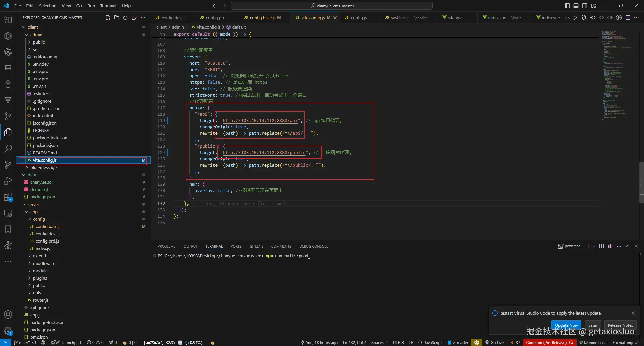Viewport: 644px width, 346px height.
Task: Open editor More Actions ellipsis
Action: pos(636,18)
